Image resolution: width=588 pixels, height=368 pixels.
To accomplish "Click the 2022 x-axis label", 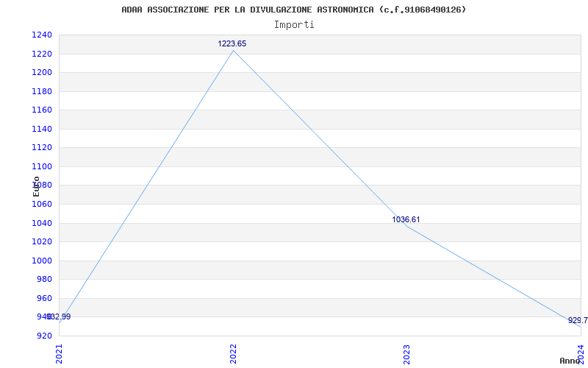I will point(233,354).
